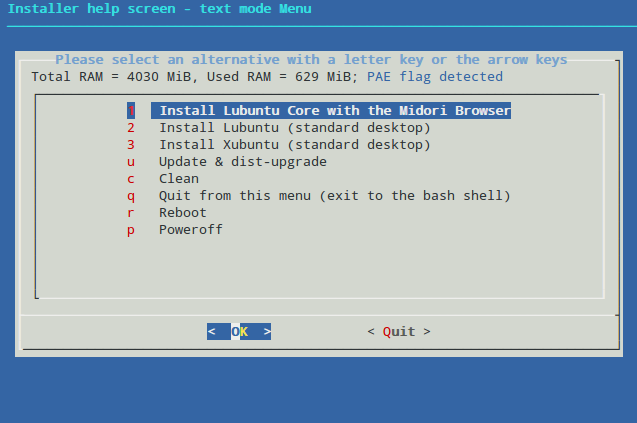
Task: Select the Poweroff menu entry
Action: [191, 230]
